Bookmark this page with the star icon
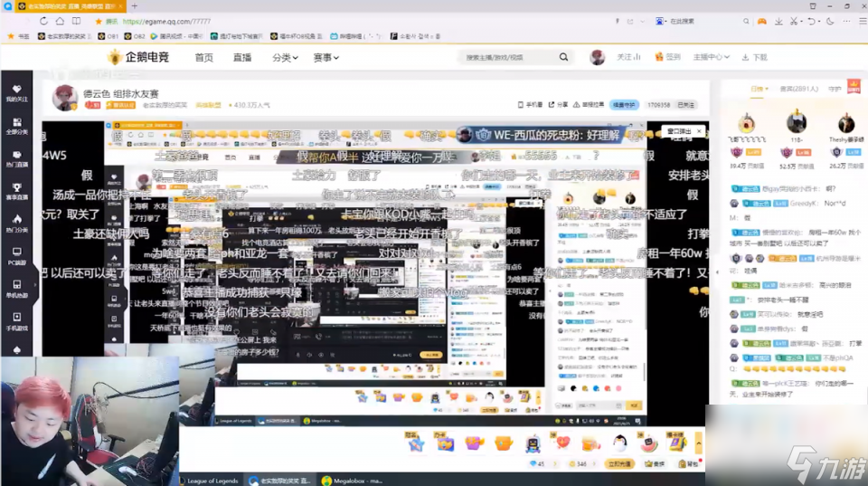The image size is (868, 486). point(99,22)
